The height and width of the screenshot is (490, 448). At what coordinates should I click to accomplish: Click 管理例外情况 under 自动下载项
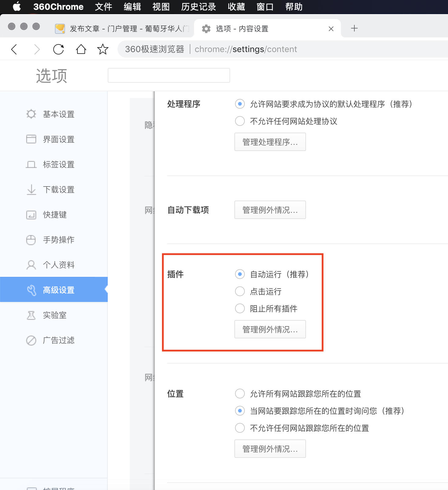270,210
